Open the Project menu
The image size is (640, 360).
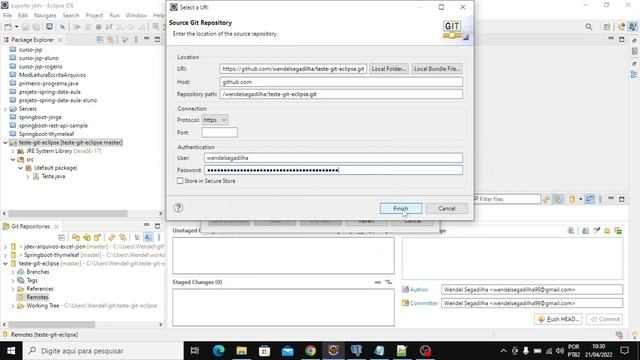[94, 16]
